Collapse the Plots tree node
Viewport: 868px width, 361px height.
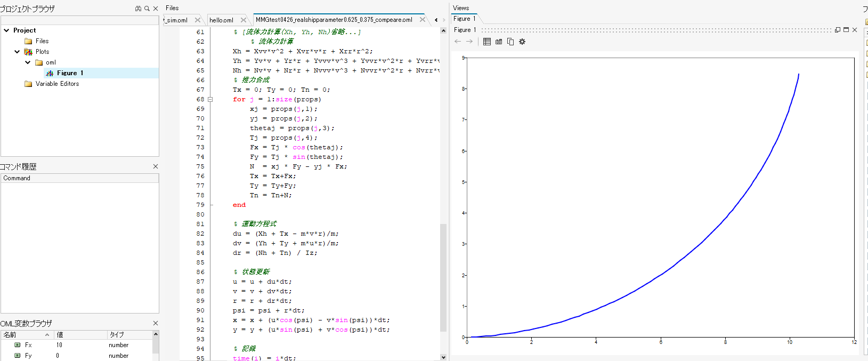tap(17, 52)
